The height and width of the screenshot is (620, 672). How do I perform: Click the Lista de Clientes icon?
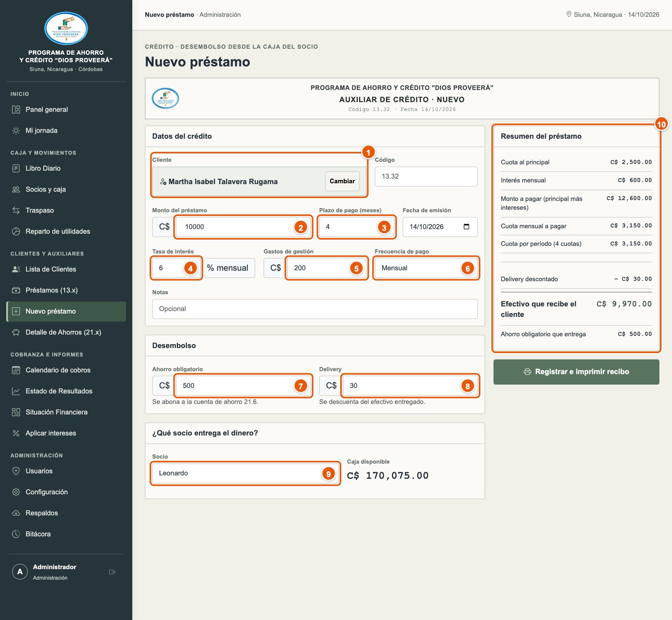[16, 269]
